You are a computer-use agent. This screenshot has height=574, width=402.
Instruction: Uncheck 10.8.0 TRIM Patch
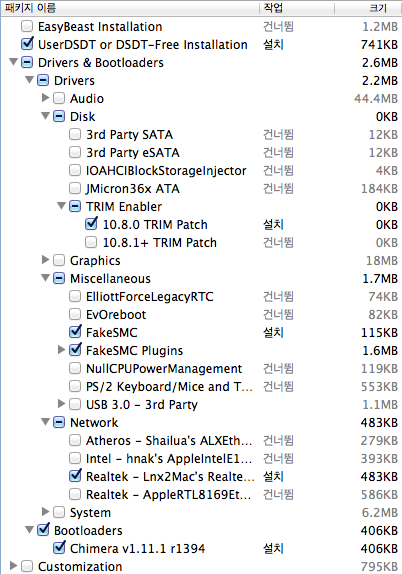(91, 224)
